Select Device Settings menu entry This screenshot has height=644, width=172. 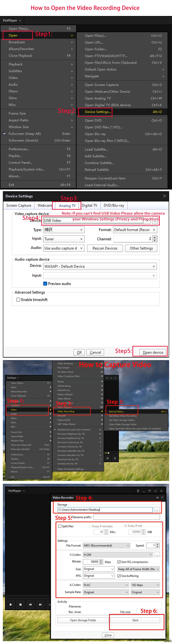click(97, 112)
